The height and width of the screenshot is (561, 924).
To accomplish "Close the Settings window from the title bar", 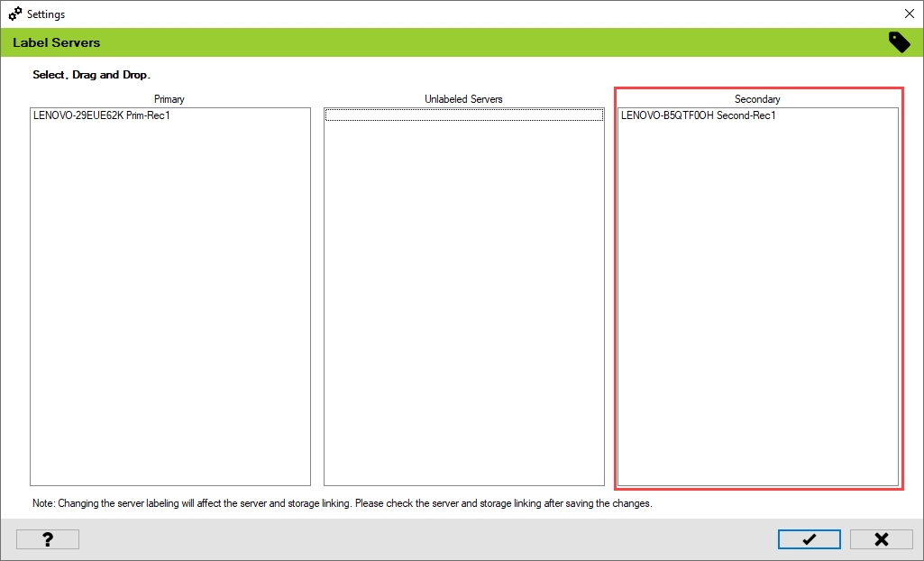I will [908, 14].
